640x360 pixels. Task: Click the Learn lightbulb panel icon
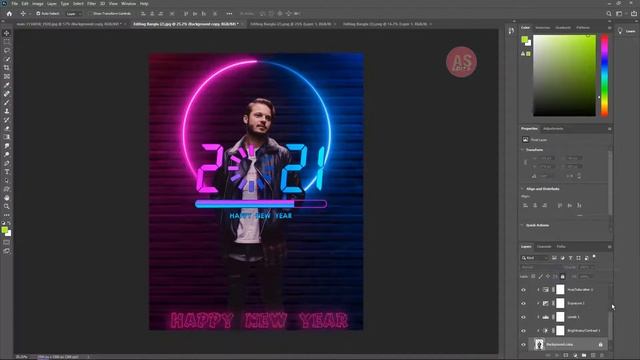620,31
